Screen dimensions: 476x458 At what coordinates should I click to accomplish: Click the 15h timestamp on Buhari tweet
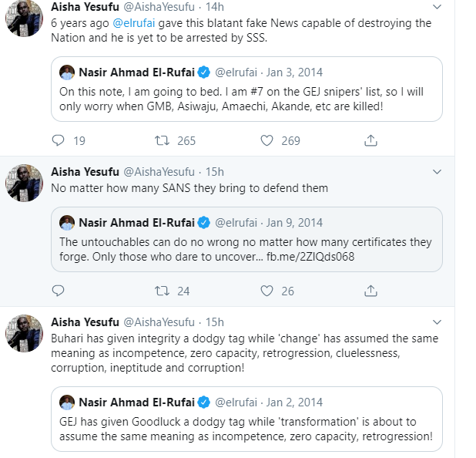pos(215,322)
